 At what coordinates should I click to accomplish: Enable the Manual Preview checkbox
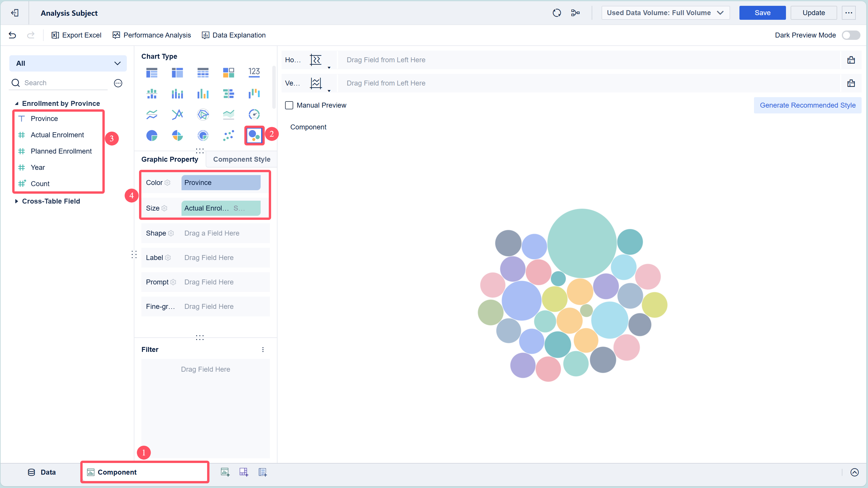289,105
